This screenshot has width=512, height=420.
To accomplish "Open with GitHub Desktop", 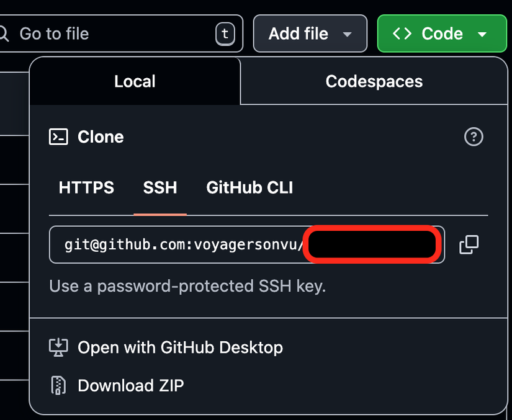I will point(180,347).
